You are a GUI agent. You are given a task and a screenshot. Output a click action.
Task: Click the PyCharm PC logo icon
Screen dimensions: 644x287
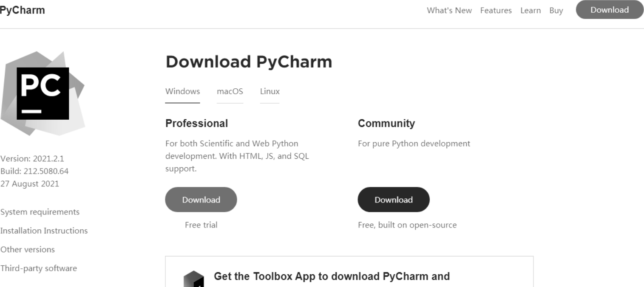(43, 93)
